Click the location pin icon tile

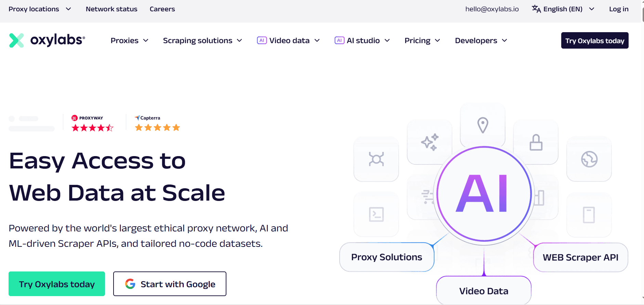[483, 125]
